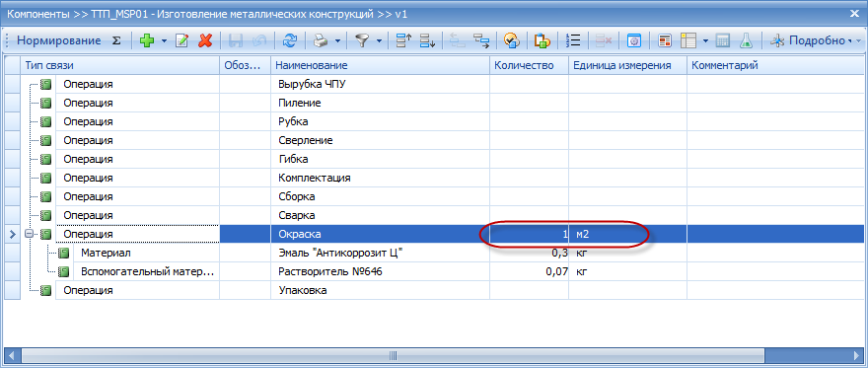Select the Упаковка cell

[x=381, y=290]
